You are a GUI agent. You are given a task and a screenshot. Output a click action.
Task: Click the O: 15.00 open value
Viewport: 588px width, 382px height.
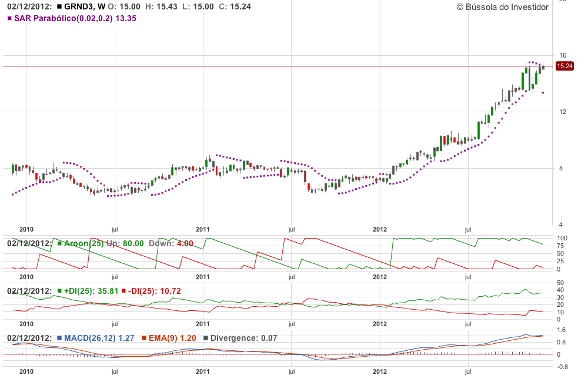(123, 6)
